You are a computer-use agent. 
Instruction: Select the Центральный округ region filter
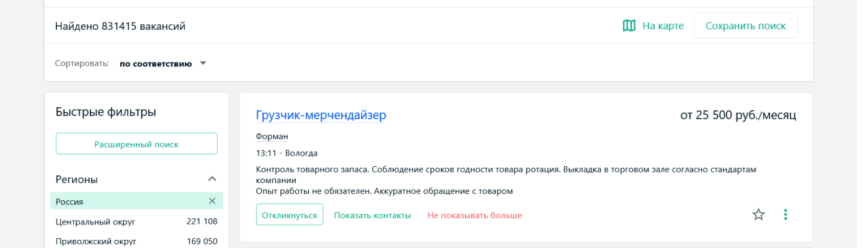point(95,221)
